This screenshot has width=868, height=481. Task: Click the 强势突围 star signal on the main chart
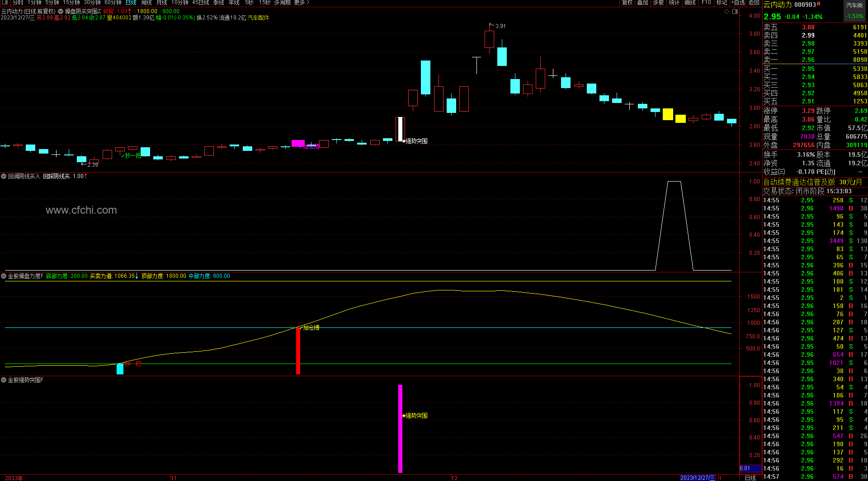(415, 141)
